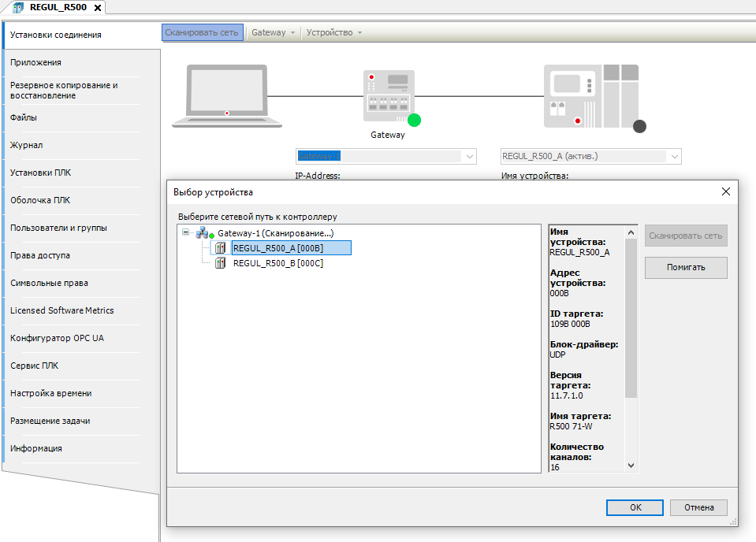Click the Gateway-1 network icon in tree

202,232
